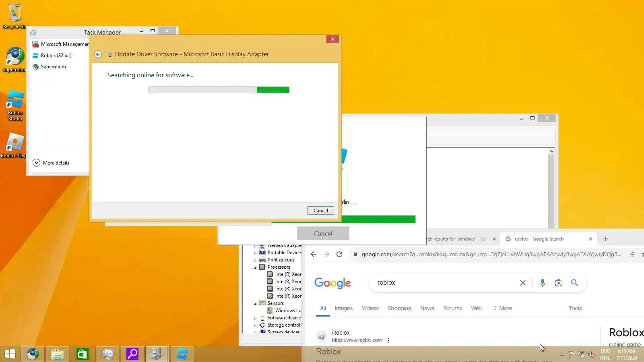Open the purple Search taskbar icon
This screenshot has height=362, width=644.
click(132, 354)
